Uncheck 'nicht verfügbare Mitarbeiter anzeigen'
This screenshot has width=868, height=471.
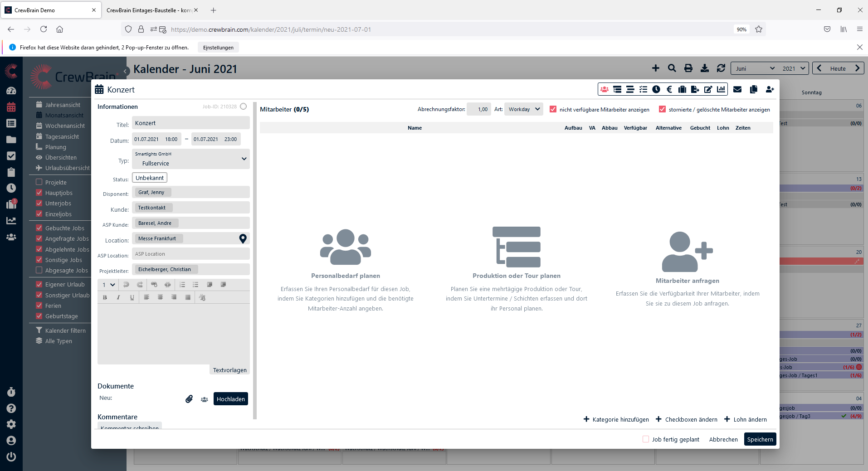553,109
